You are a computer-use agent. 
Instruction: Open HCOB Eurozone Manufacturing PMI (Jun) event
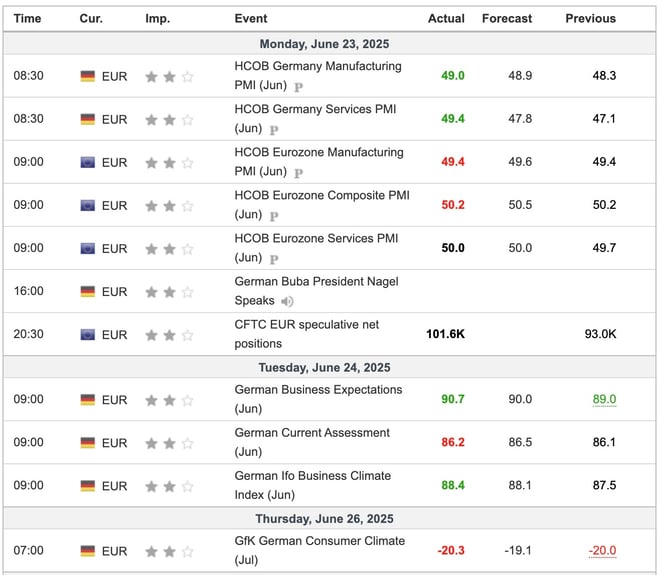(319, 162)
